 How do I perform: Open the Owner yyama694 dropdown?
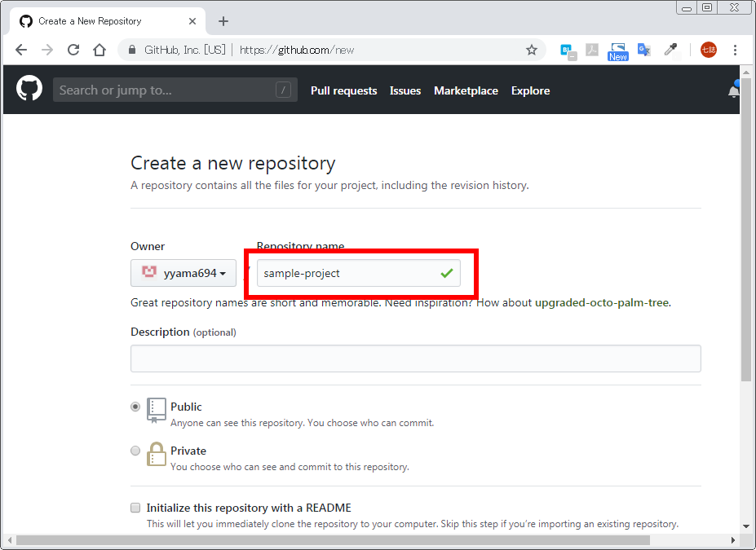tap(183, 273)
